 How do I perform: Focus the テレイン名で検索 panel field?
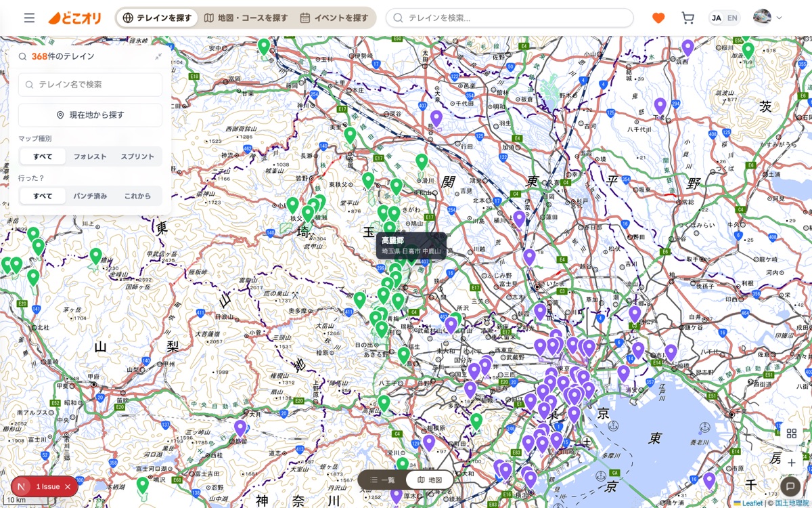(90, 85)
